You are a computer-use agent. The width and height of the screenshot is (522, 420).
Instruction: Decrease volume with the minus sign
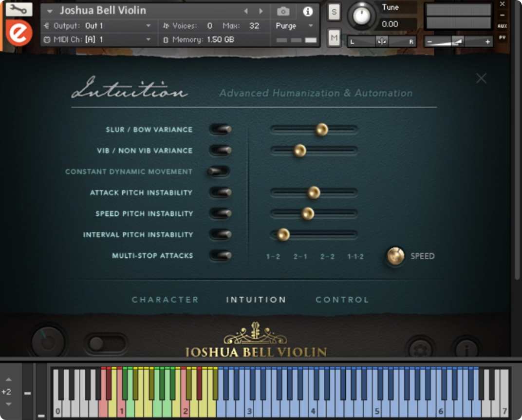coord(429,42)
